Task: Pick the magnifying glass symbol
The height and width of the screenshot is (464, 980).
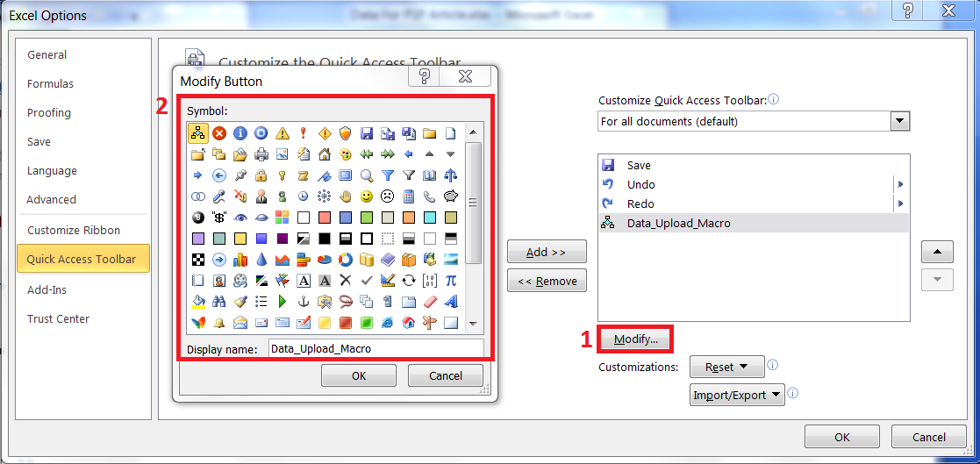Action: tap(367, 175)
